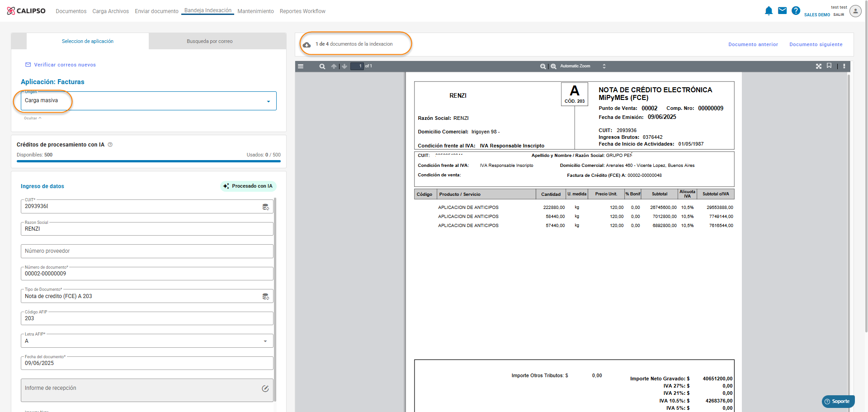Click the Número proveedor field
868x412 pixels.
(147, 251)
